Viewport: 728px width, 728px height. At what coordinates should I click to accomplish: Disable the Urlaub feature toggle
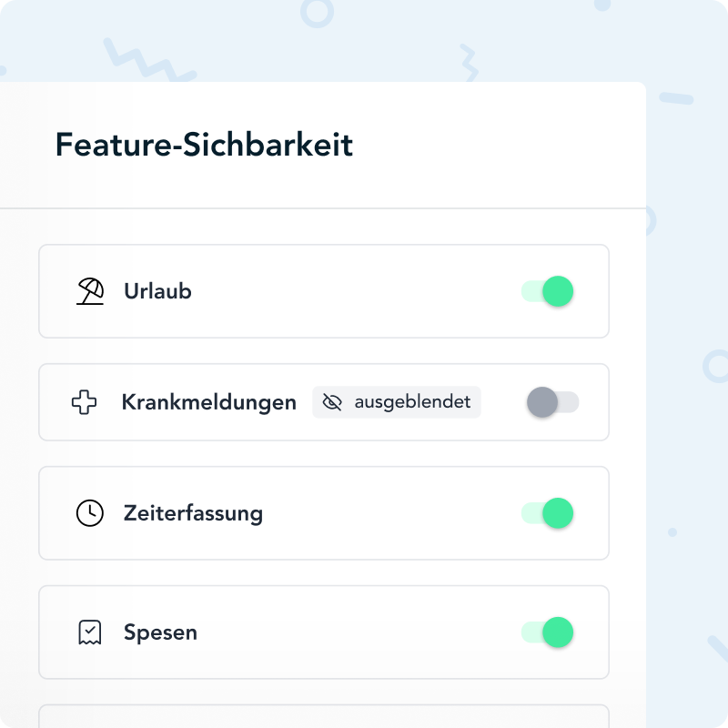click(549, 291)
